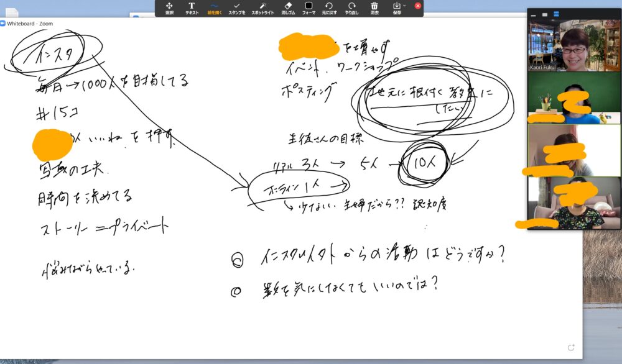Minimize the video panel with dash button
Image resolution: width=622 pixels, height=364 pixels.
tap(533, 14)
